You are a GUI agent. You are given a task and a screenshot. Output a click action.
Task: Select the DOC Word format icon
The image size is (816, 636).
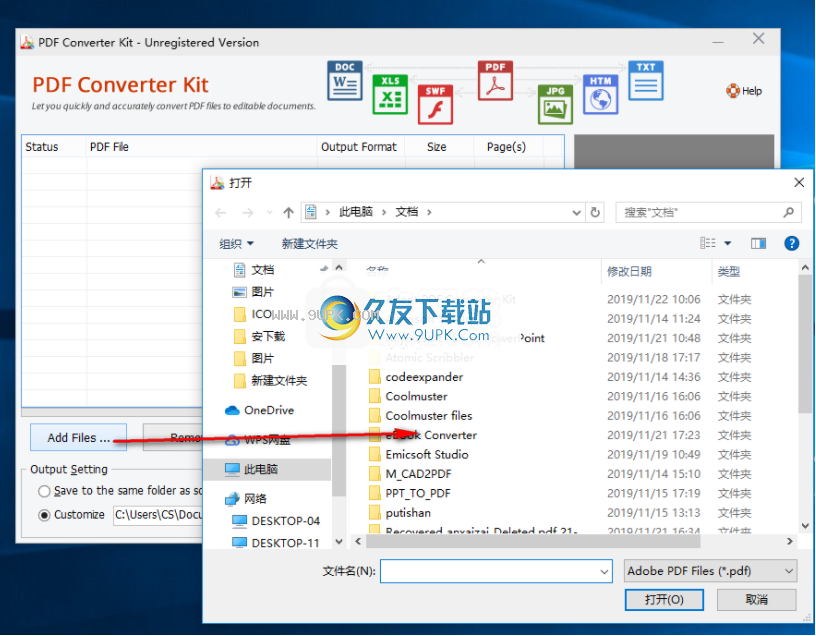pyautogui.click(x=345, y=81)
